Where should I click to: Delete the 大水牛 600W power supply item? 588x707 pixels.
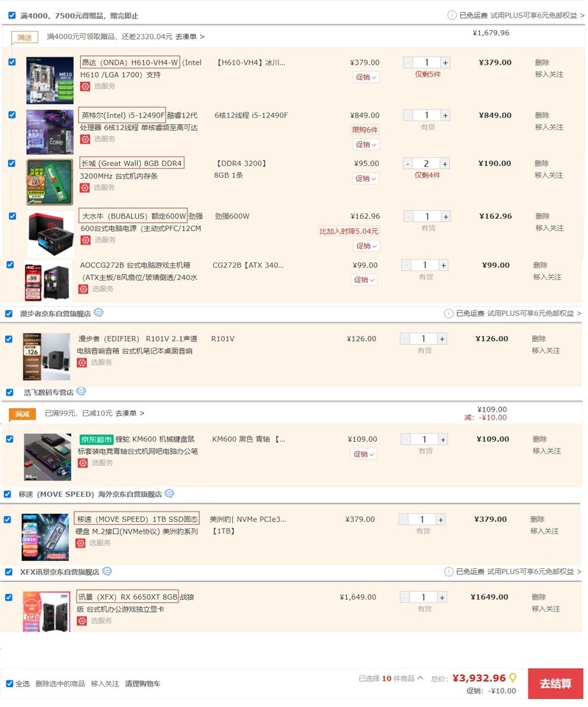click(542, 216)
